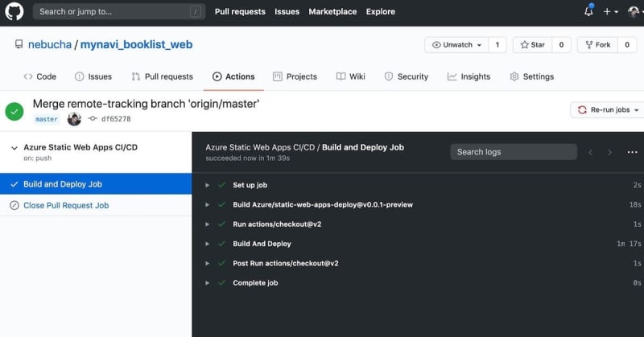Switch to the Wiki tab
The width and height of the screenshot is (644, 337).
pos(351,76)
